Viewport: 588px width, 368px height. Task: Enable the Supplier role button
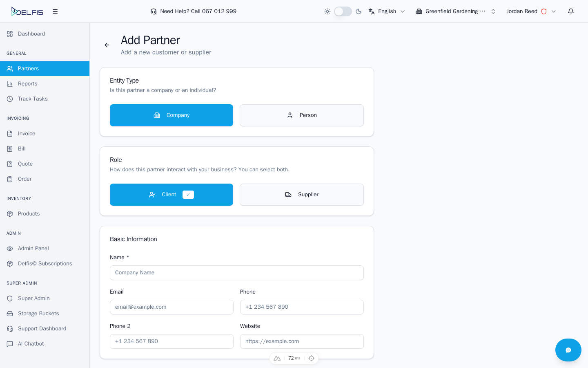301,195
